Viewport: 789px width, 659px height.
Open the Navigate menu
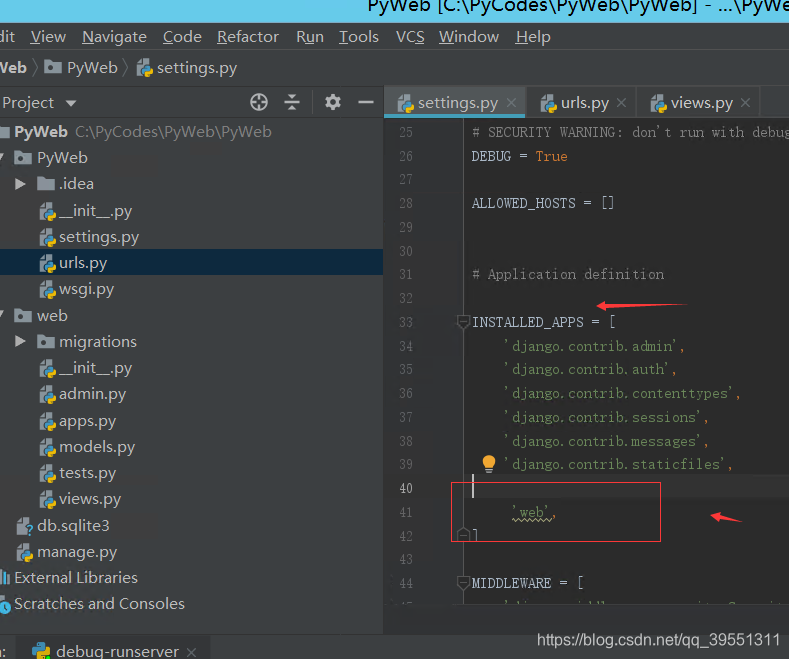pyautogui.click(x=114, y=37)
